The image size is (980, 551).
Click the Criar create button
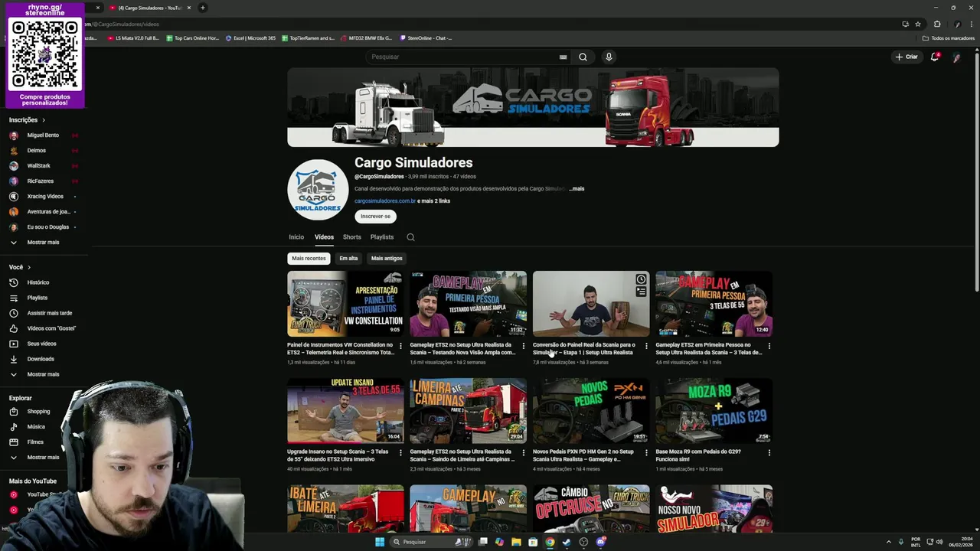[906, 57]
